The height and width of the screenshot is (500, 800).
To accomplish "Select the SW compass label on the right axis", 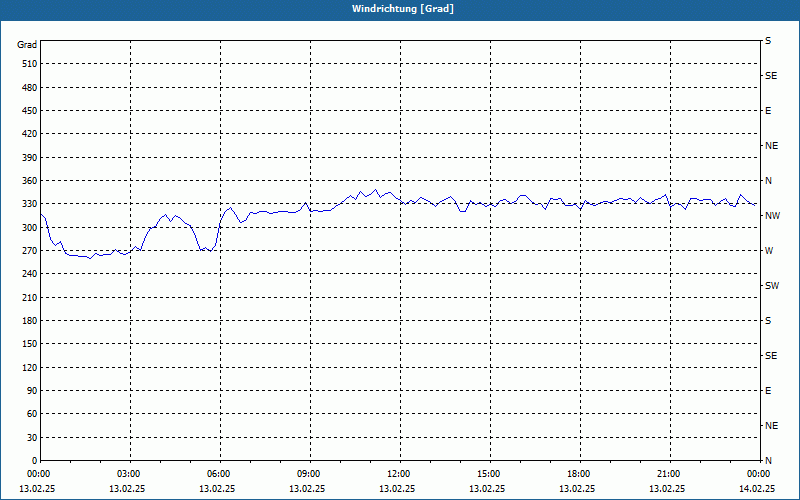I will pos(772,286).
